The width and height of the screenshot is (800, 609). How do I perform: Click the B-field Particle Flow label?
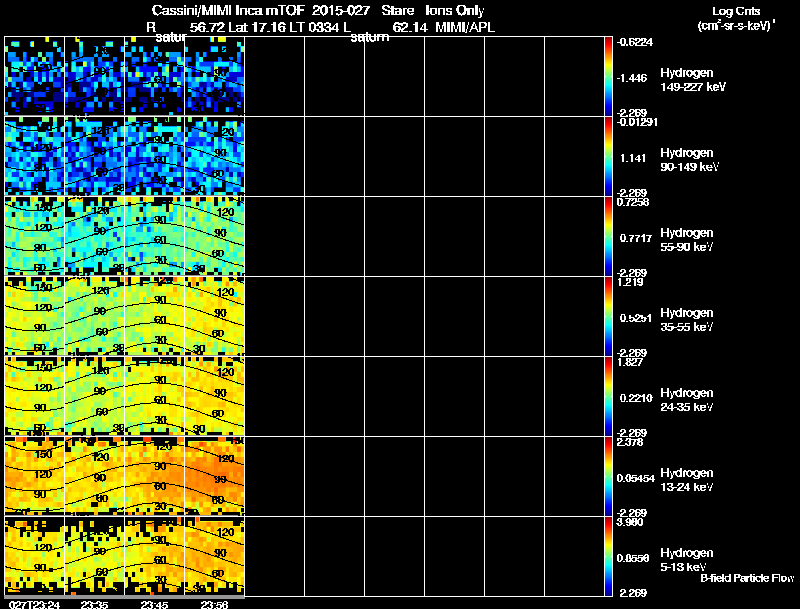coord(746,578)
